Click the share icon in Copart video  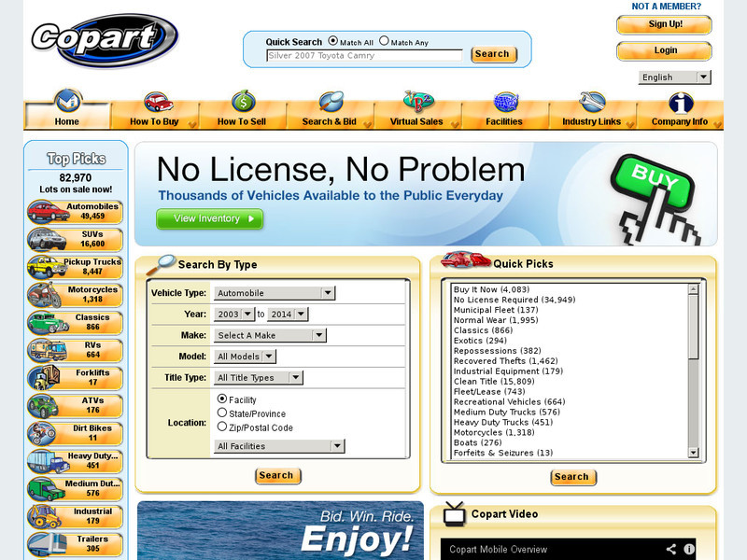click(x=671, y=549)
